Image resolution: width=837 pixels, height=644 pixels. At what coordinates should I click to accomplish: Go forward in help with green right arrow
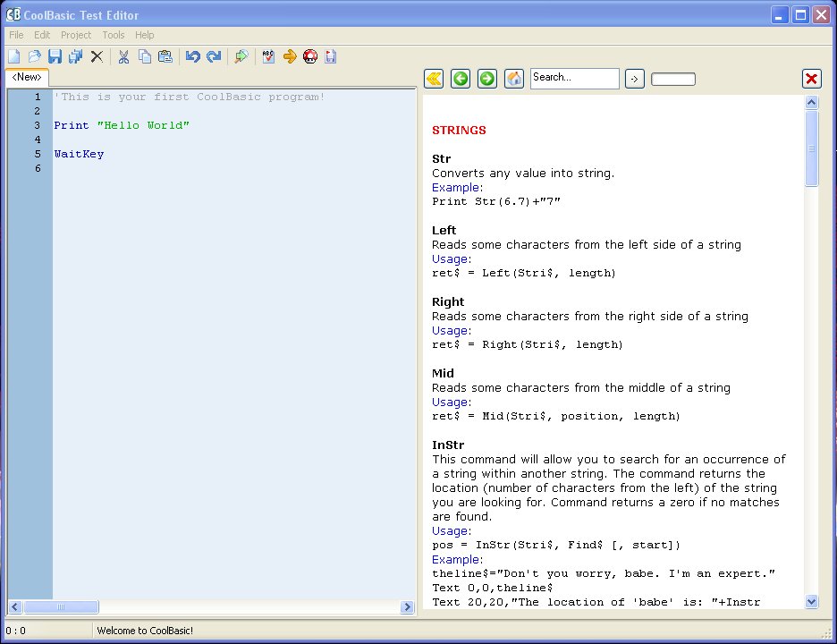pyautogui.click(x=487, y=79)
